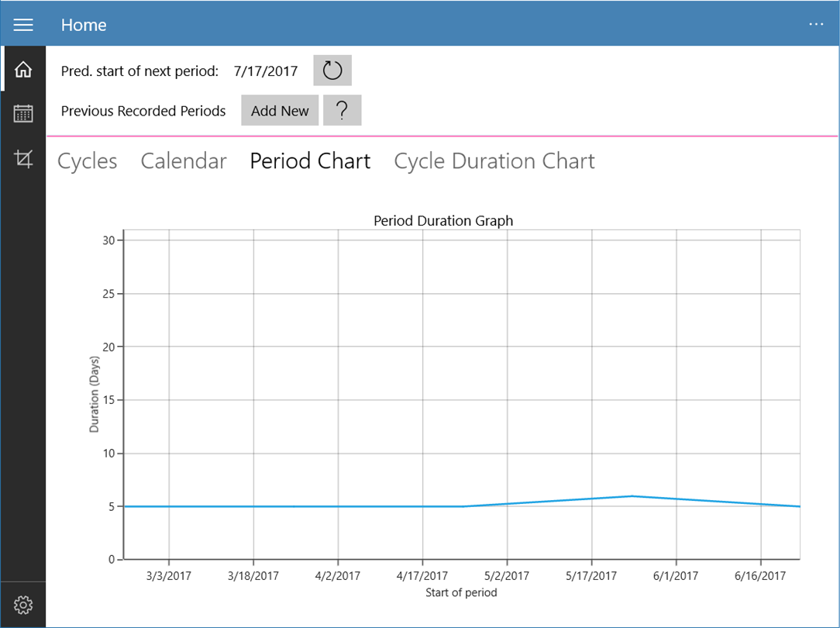Switch to the Cycles tab
840x628 pixels.
[88, 161]
